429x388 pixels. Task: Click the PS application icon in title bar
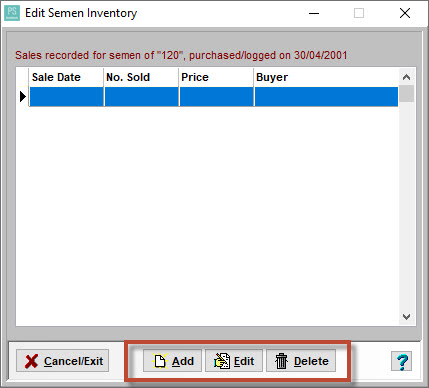pyautogui.click(x=12, y=13)
